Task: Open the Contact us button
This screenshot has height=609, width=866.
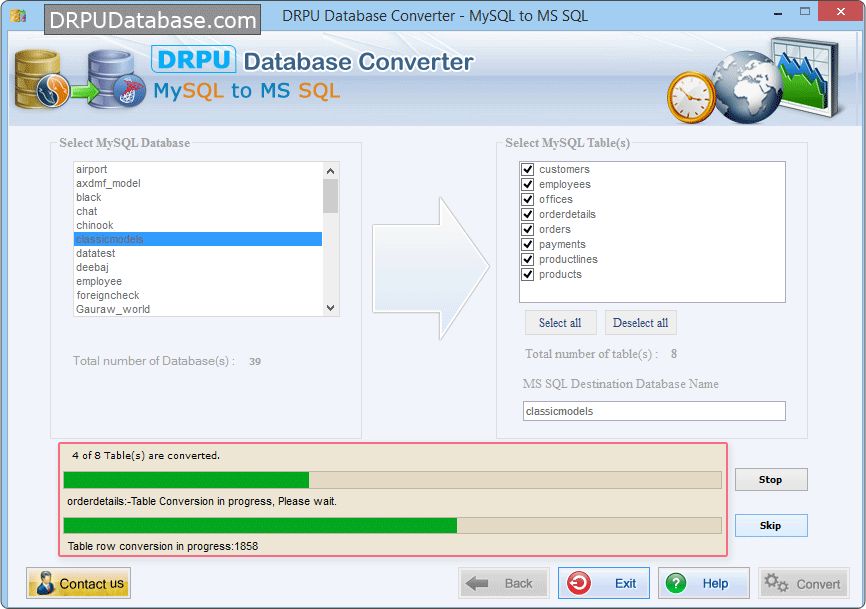Action: click(78, 583)
